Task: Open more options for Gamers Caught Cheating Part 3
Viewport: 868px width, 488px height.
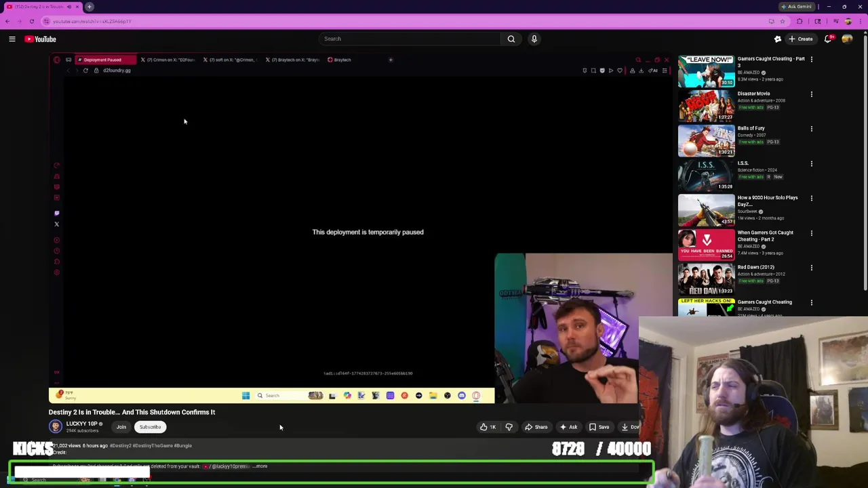Action: [811, 60]
